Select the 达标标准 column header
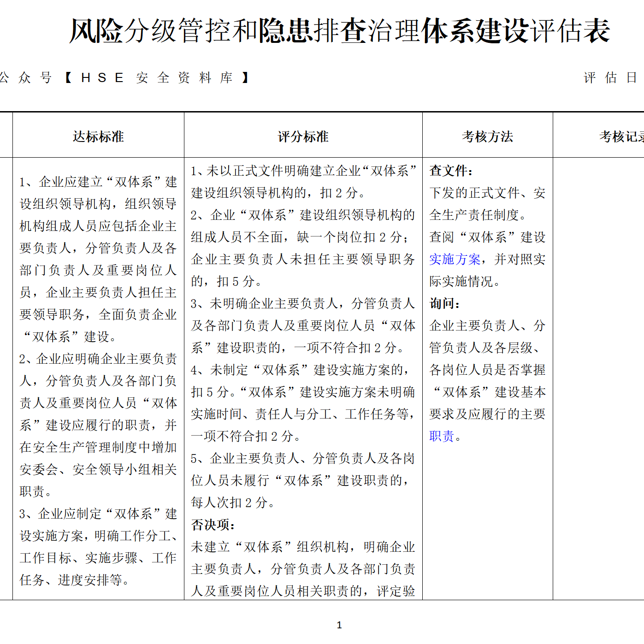644x644 pixels. 98,136
